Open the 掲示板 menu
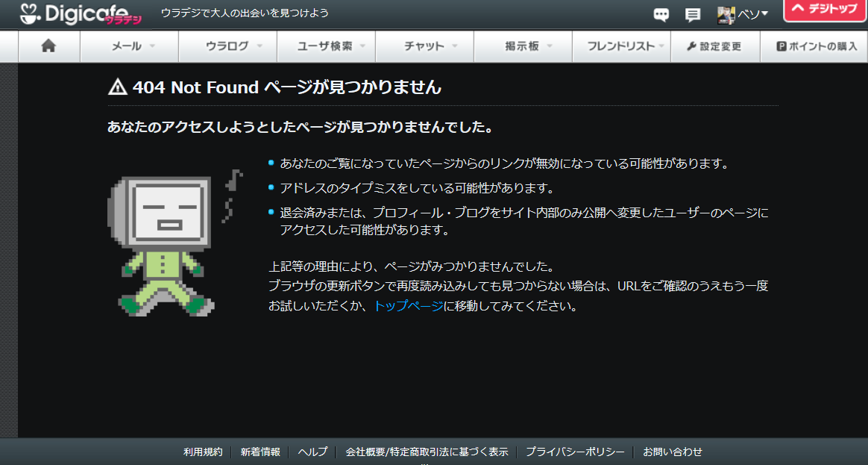 point(522,46)
